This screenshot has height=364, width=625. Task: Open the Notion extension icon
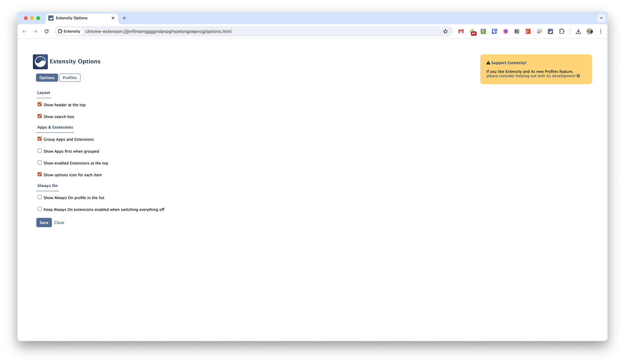point(517,31)
